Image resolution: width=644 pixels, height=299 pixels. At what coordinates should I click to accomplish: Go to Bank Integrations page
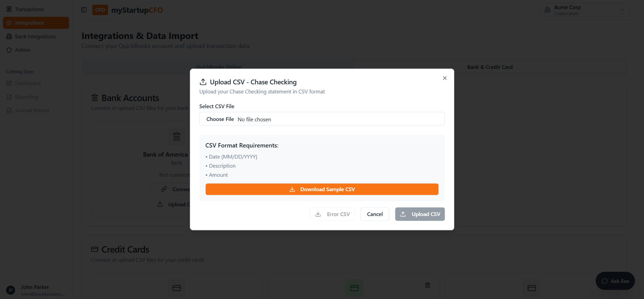(x=35, y=36)
